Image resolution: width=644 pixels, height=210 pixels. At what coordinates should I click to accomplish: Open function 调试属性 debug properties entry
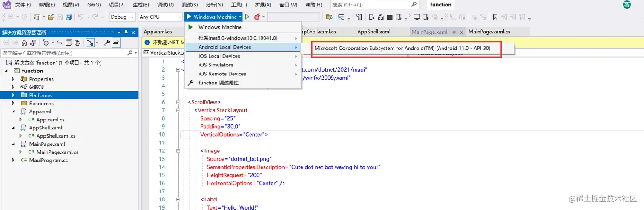coord(243,83)
